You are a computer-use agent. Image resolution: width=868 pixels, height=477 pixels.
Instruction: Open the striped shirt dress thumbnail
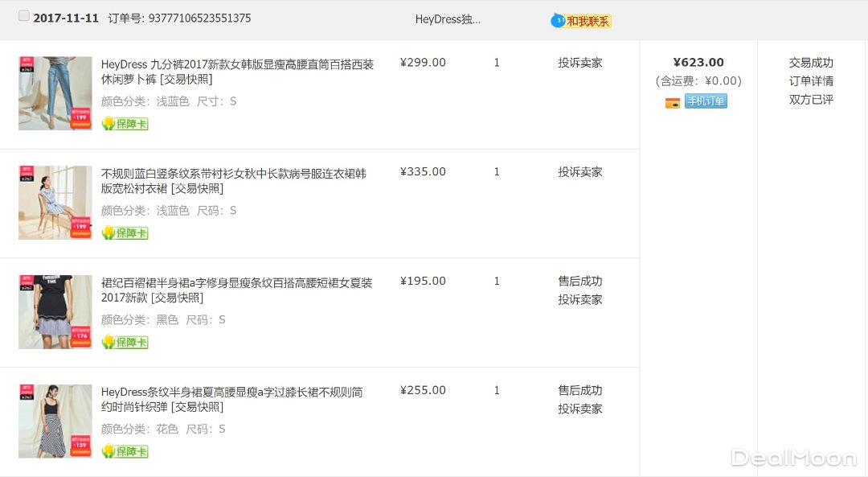click(x=55, y=203)
